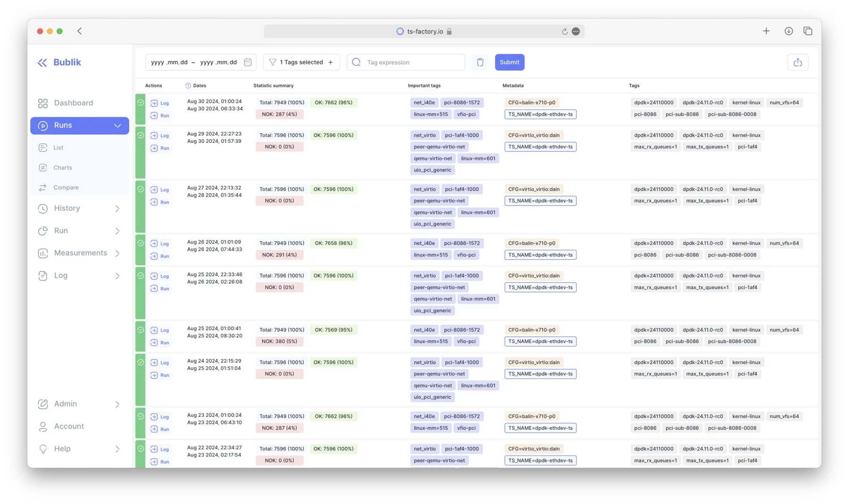Click page reload icon in address bar

click(x=565, y=32)
